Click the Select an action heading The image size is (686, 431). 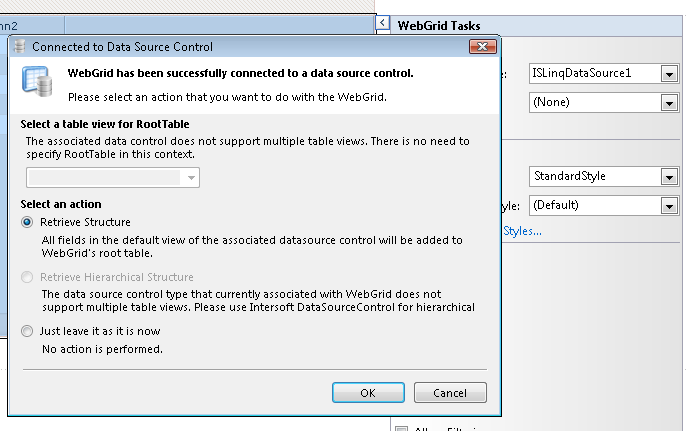[x=60, y=204]
